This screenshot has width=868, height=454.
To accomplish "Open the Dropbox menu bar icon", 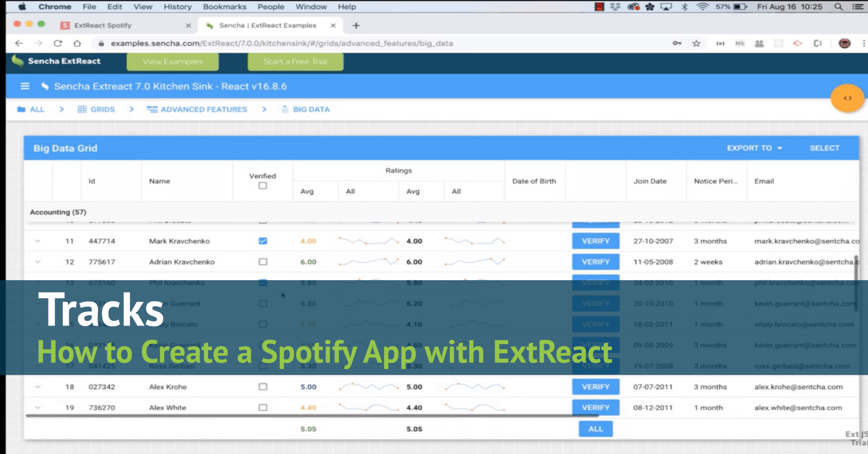I will coord(615,7).
